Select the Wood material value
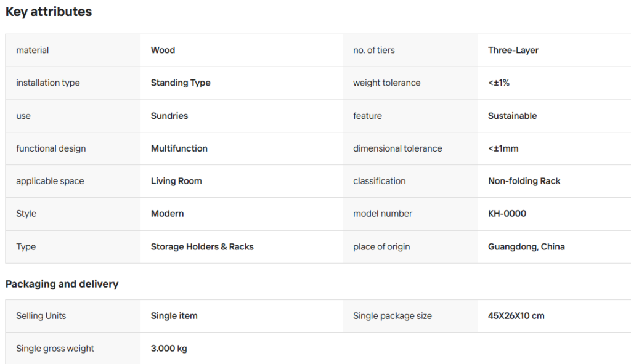The image size is (631, 364). [x=163, y=51]
